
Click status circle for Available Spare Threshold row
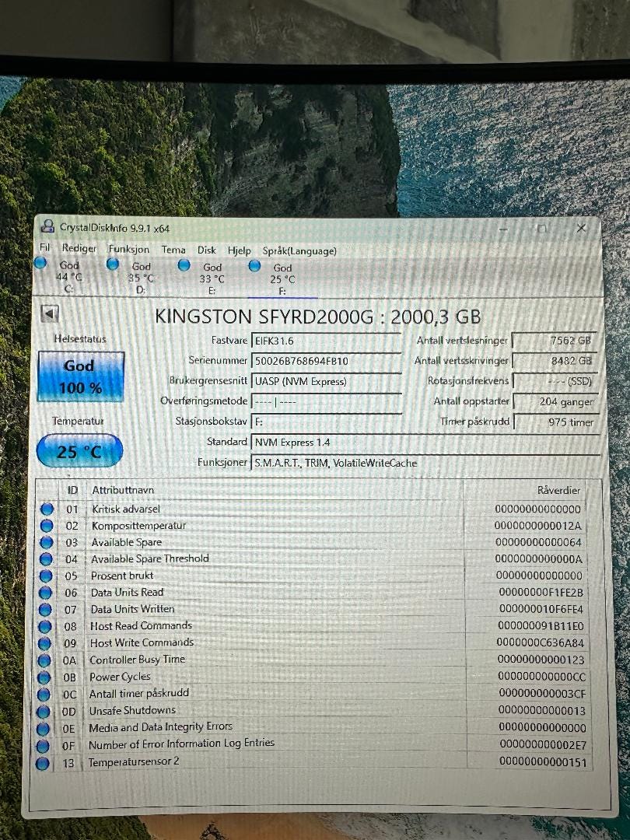pyautogui.click(x=46, y=559)
